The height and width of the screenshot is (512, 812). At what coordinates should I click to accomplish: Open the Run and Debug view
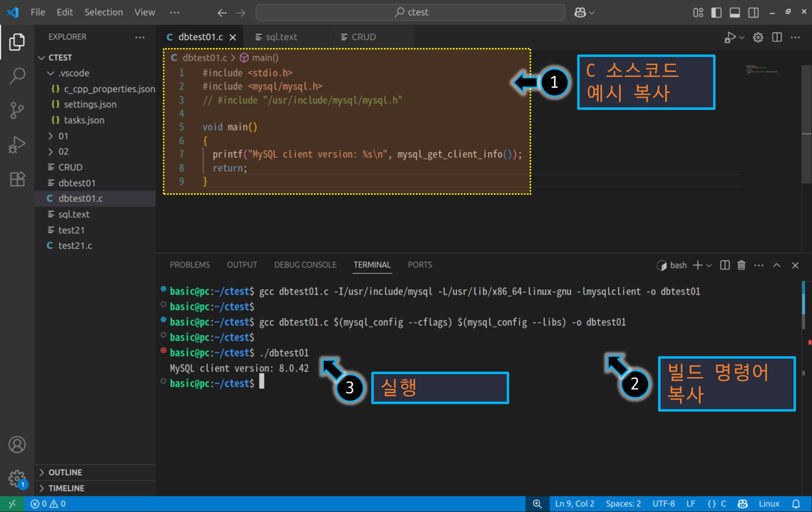tap(17, 145)
